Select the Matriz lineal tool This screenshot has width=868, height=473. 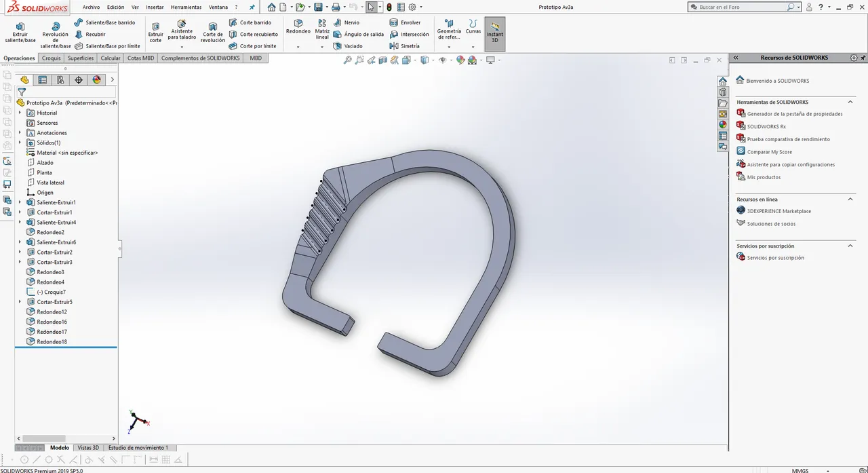322,30
